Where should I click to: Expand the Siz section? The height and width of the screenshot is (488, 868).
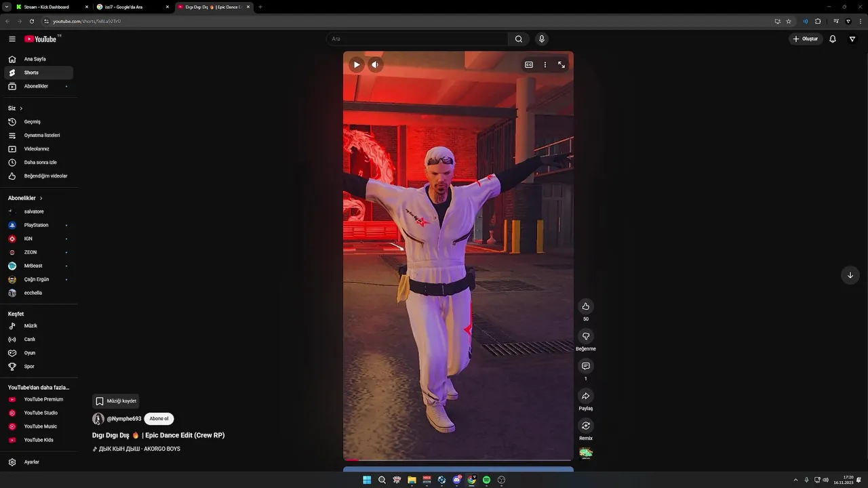click(x=16, y=108)
